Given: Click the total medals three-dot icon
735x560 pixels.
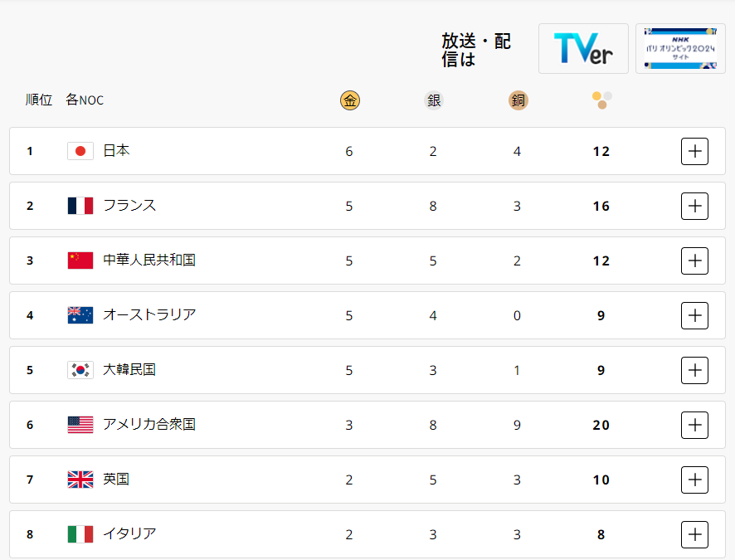Looking at the screenshot, I should 602,100.
